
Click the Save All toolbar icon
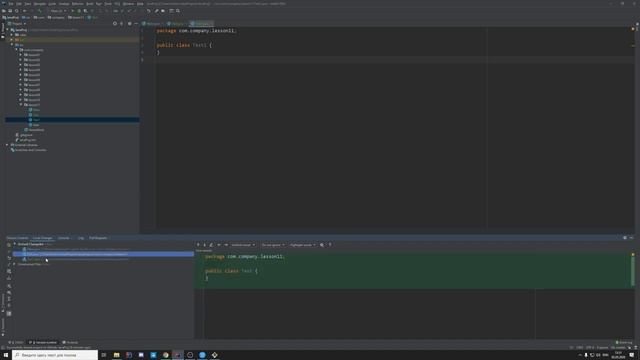pos(10,11)
